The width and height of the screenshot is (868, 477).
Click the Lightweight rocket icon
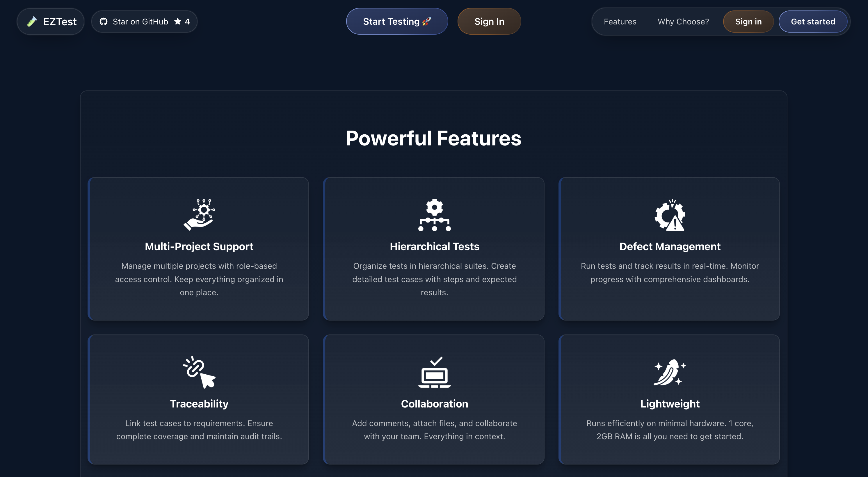tap(670, 372)
